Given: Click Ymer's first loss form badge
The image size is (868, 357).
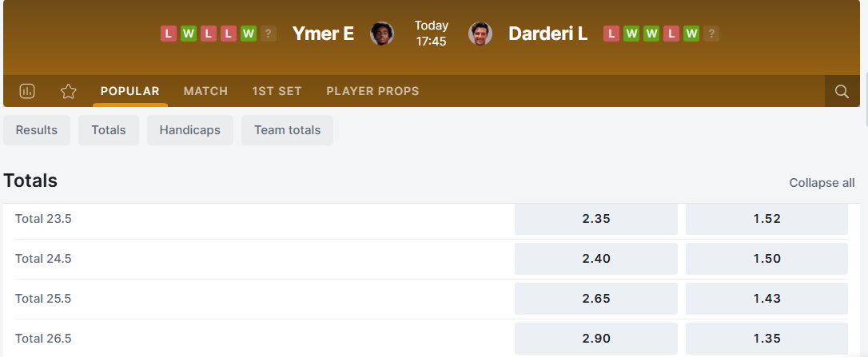Looking at the screenshot, I should [168, 34].
